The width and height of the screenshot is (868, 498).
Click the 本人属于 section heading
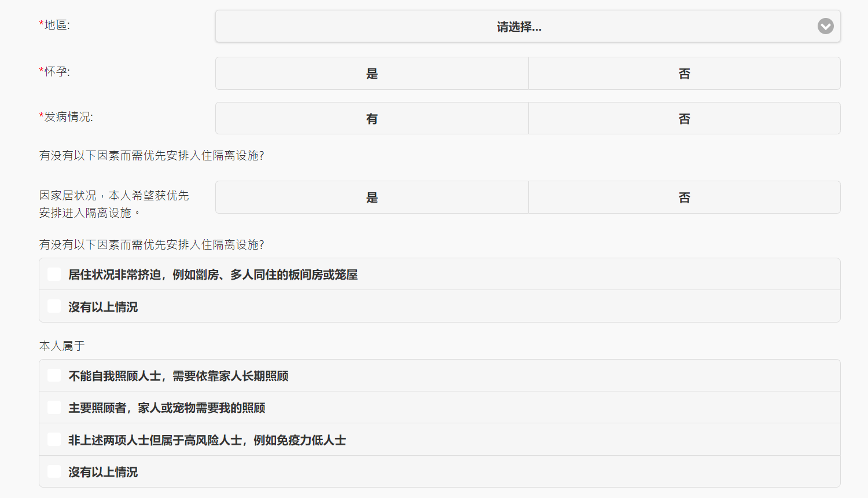tap(62, 346)
